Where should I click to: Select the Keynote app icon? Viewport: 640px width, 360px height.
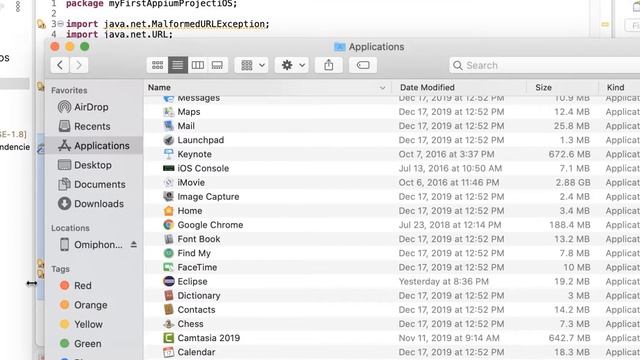point(169,154)
